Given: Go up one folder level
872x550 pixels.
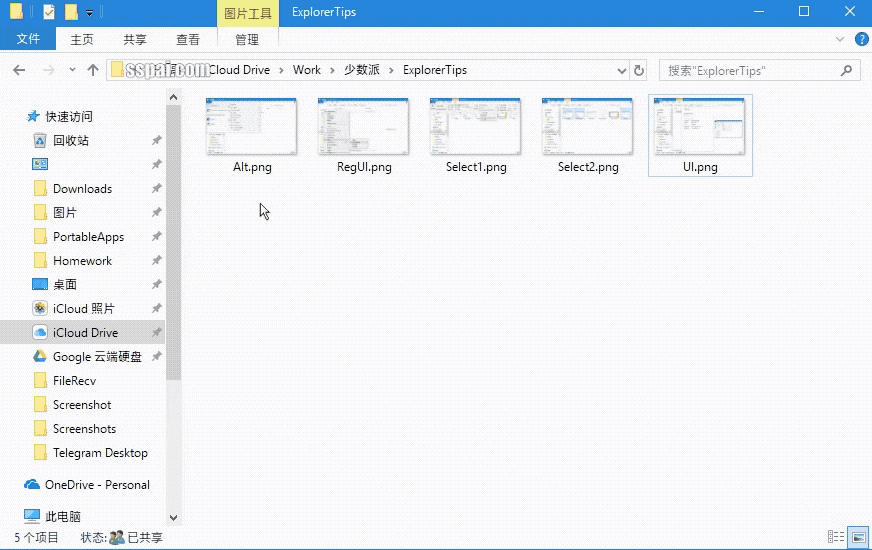Looking at the screenshot, I should 93,70.
